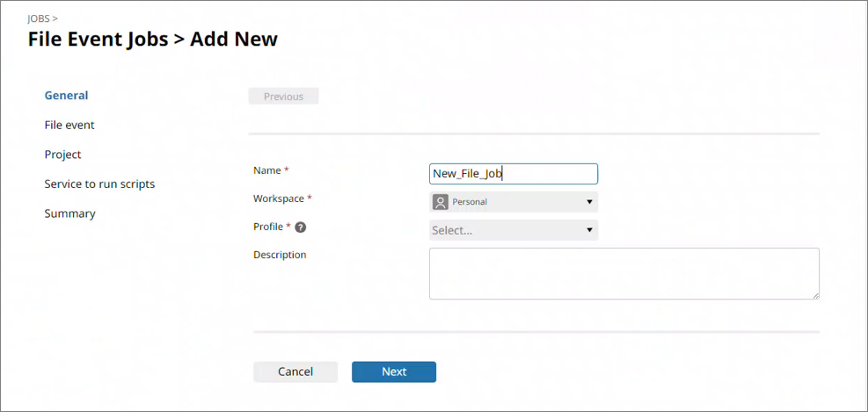Focus the Description text area
The image size is (868, 412).
[624, 273]
